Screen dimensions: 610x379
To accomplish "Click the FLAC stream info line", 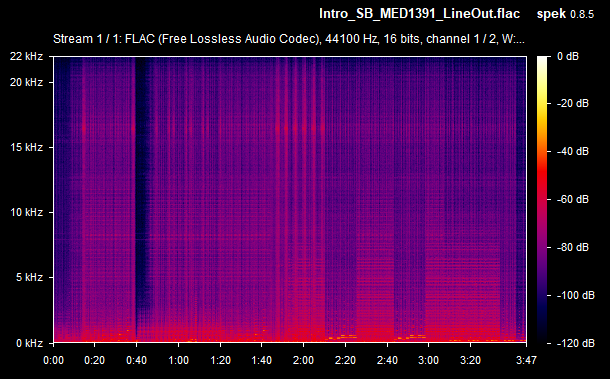I will point(289,39).
